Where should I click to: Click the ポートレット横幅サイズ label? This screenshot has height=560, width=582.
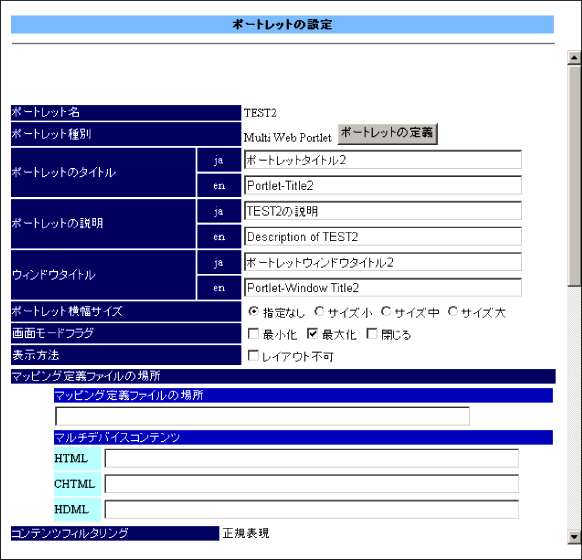click(x=126, y=311)
